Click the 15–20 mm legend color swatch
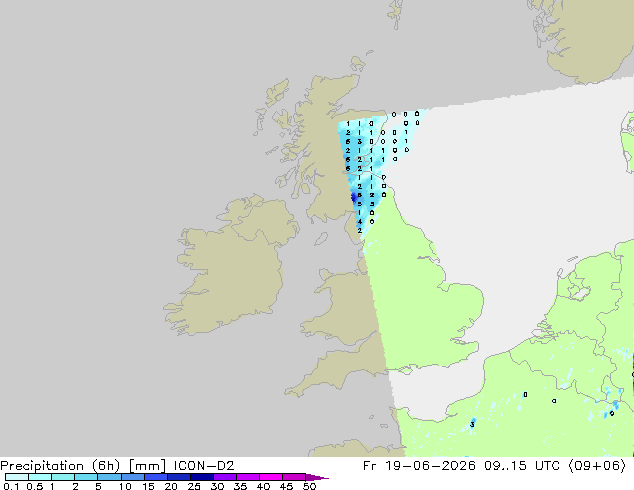 click(x=156, y=477)
